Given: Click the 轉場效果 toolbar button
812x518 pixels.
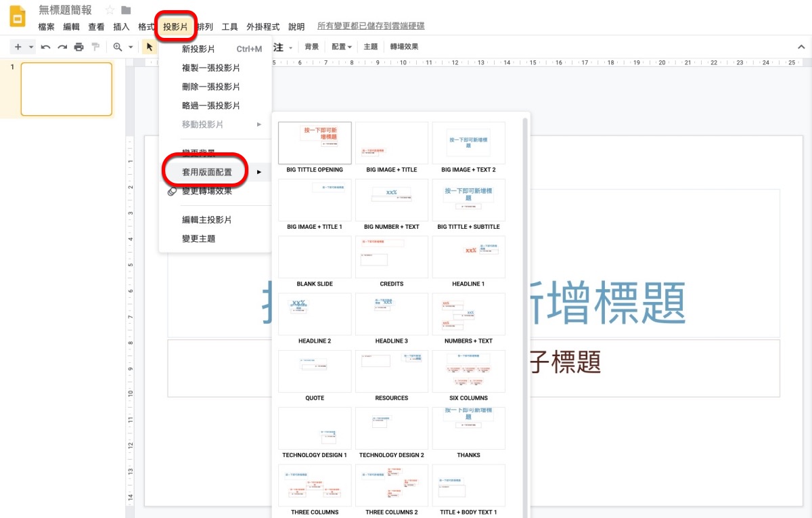Looking at the screenshot, I should click(404, 47).
